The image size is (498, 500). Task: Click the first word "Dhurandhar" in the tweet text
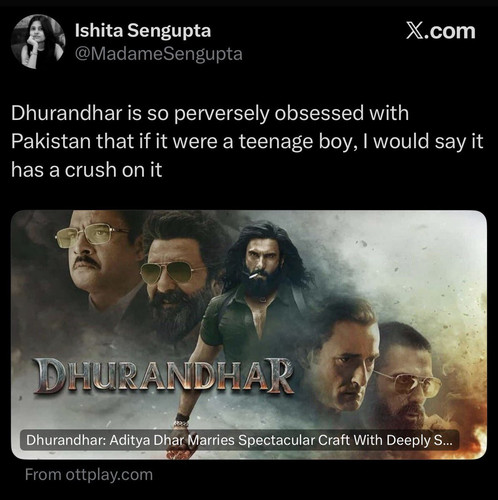(66, 113)
